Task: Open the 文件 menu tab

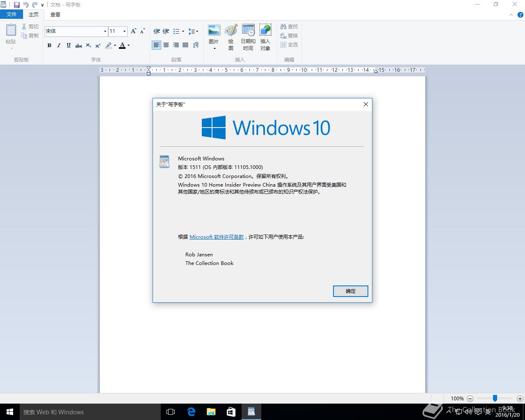Action: click(x=11, y=14)
